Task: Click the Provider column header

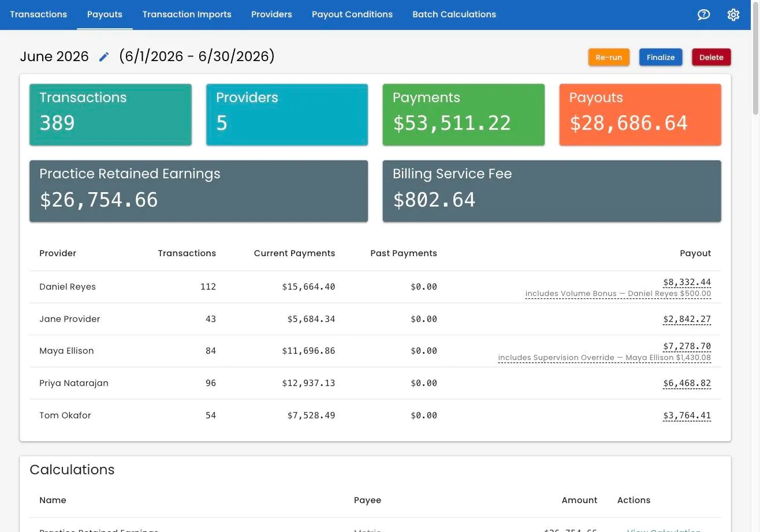Action: pyautogui.click(x=58, y=253)
